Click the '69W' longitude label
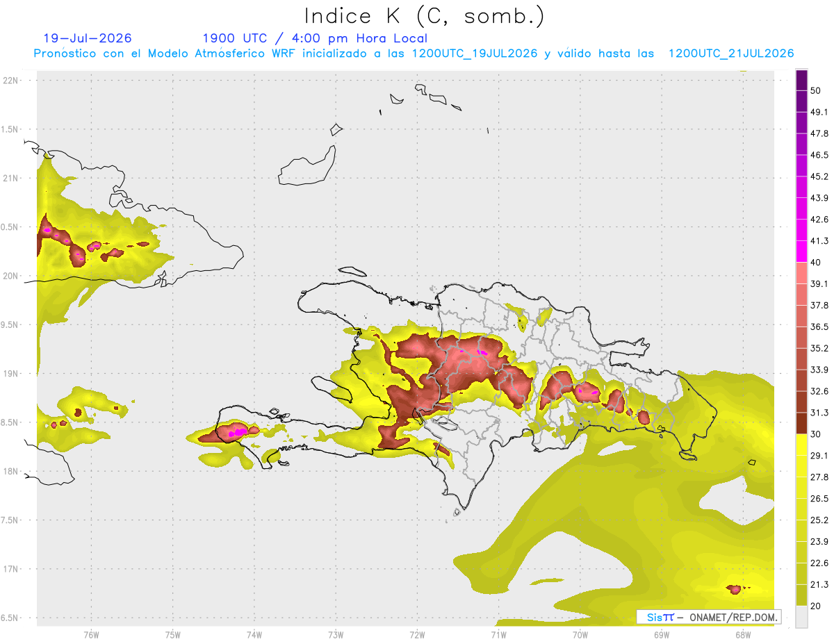This screenshot has width=834, height=644. tap(662, 635)
